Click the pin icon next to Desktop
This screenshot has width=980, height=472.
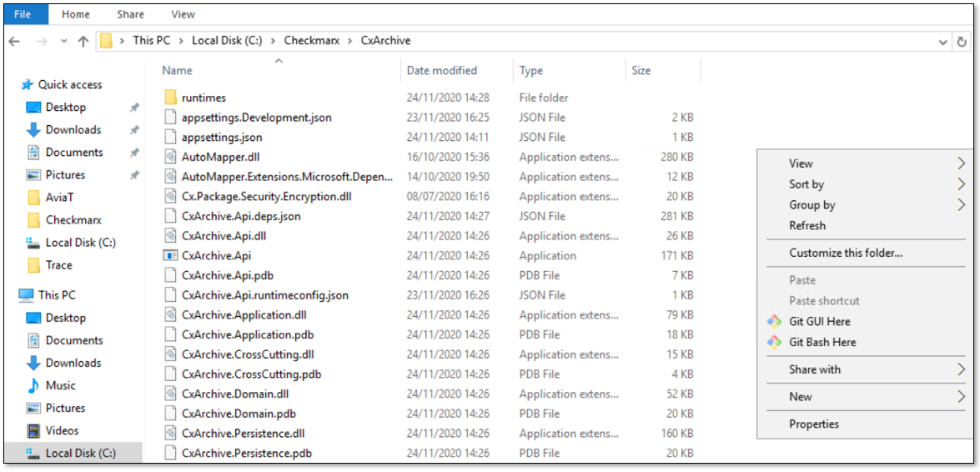[133, 108]
